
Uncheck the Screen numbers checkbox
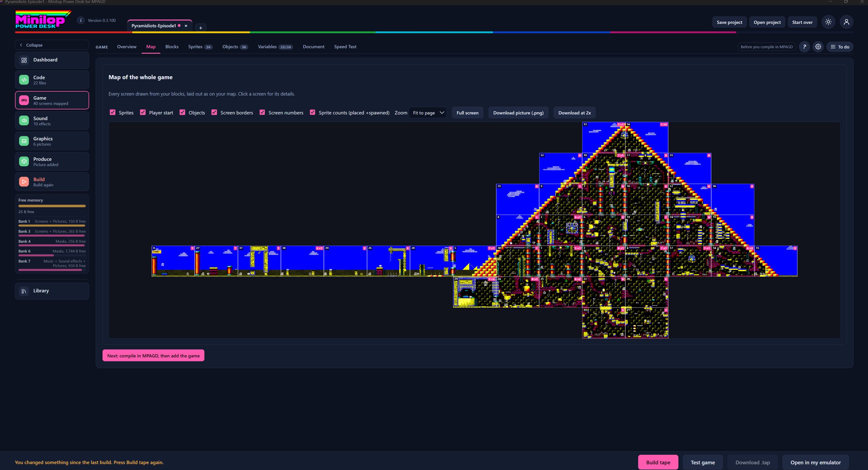pos(262,112)
